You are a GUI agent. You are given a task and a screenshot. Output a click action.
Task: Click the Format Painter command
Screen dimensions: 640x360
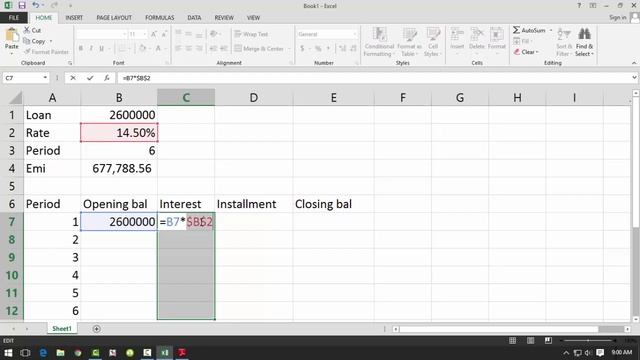tap(46, 52)
